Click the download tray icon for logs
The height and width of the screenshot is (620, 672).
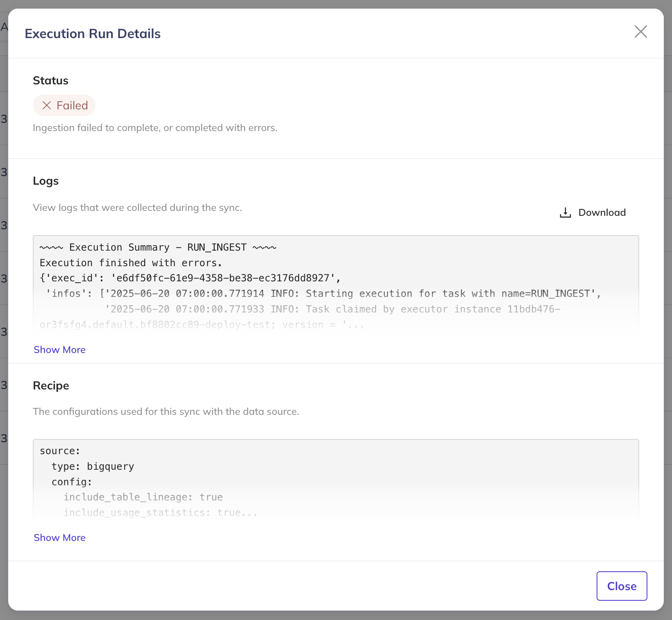(565, 213)
